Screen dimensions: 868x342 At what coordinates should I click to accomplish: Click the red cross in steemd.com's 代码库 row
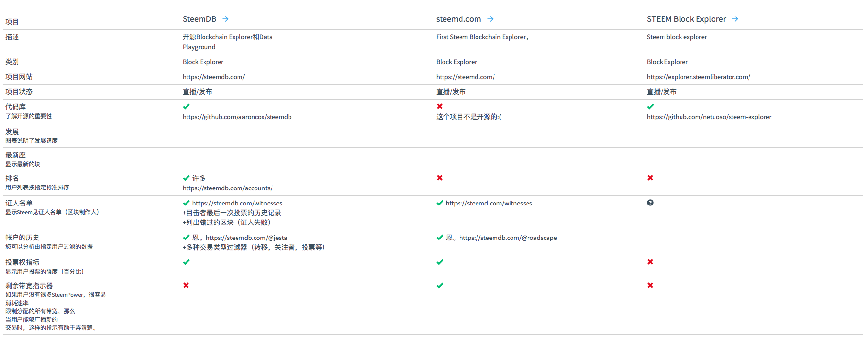pyautogui.click(x=440, y=106)
